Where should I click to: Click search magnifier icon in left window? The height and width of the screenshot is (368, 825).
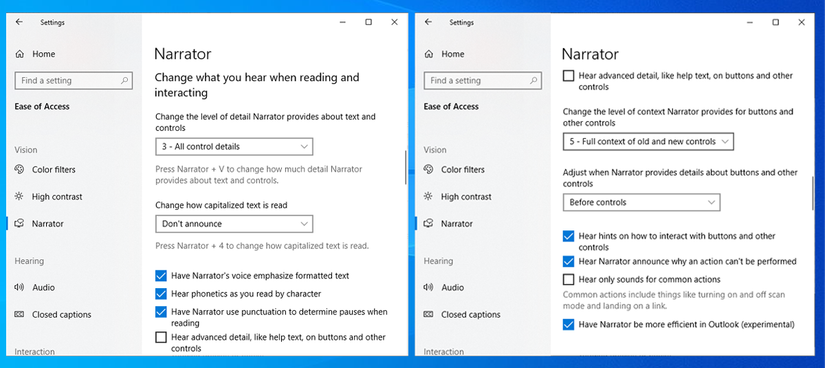[x=124, y=81]
